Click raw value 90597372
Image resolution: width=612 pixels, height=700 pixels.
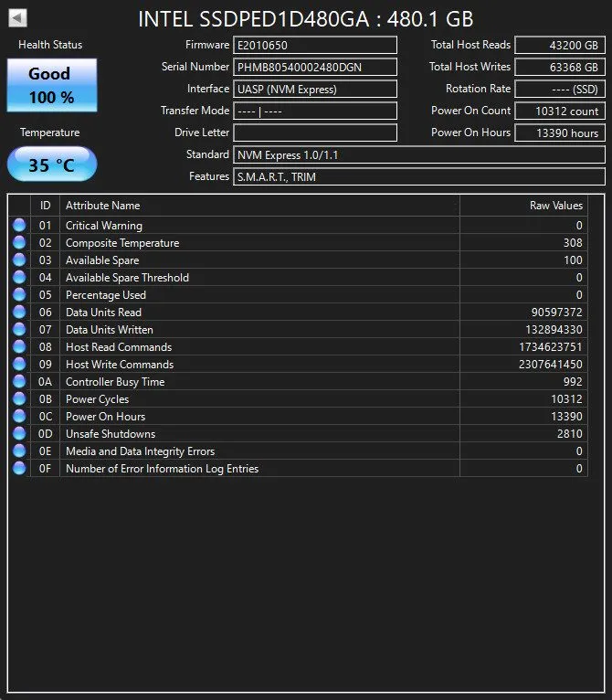[x=556, y=313]
